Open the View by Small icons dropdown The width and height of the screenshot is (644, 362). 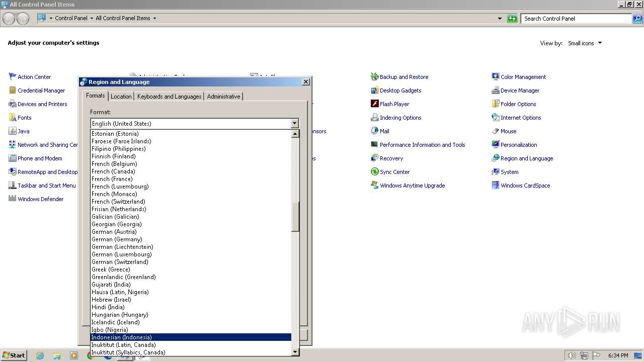(585, 43)
